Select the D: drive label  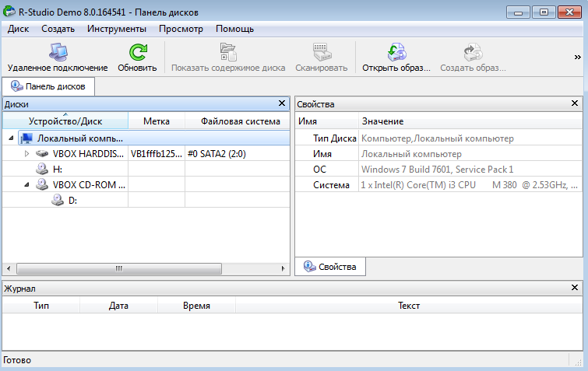(72, 201)
